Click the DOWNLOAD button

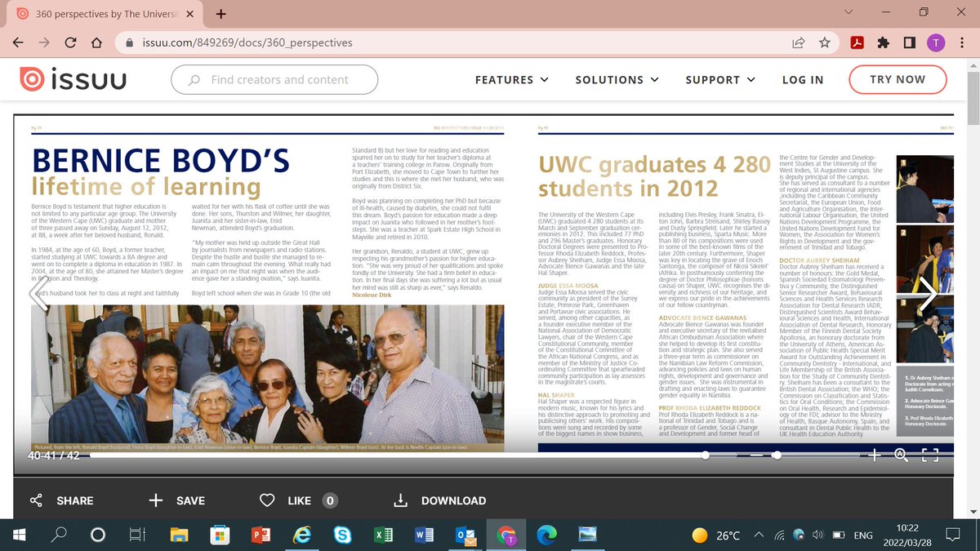[x=439, y=500]
